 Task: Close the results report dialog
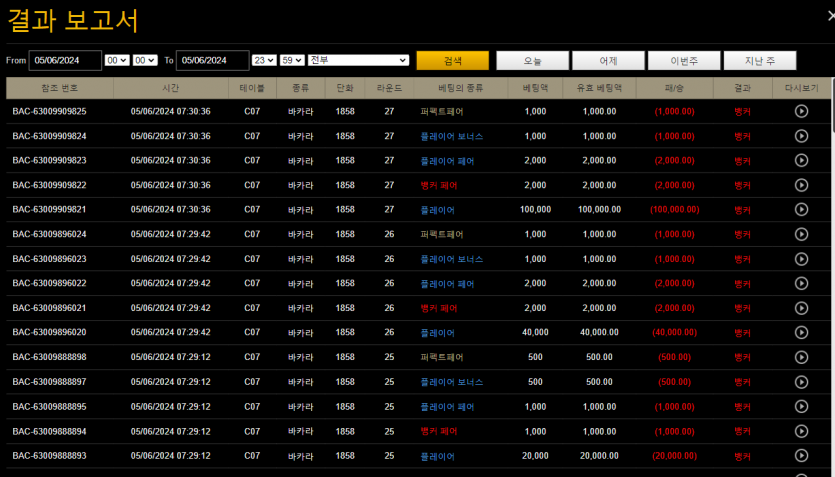[x=832, y=16]
